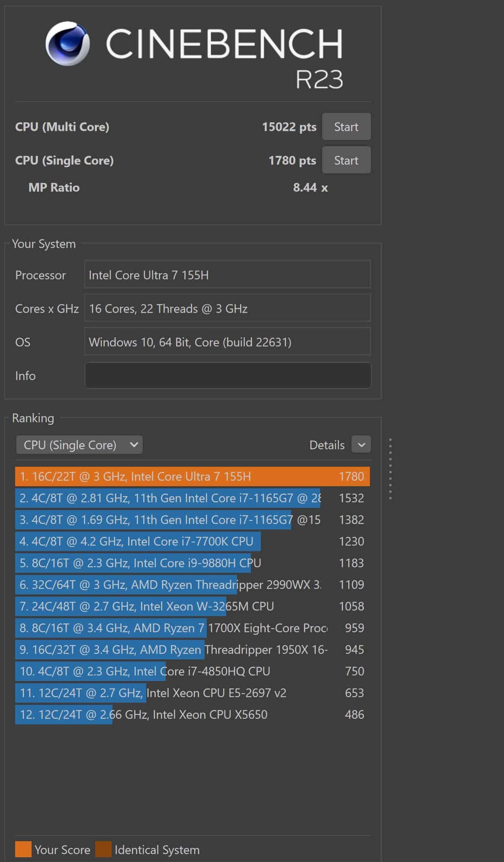The width and height of the screenshot is (504, 862).
Task: Select the Intel Core i9-9880H ranking row
Action: coord(192,563)
